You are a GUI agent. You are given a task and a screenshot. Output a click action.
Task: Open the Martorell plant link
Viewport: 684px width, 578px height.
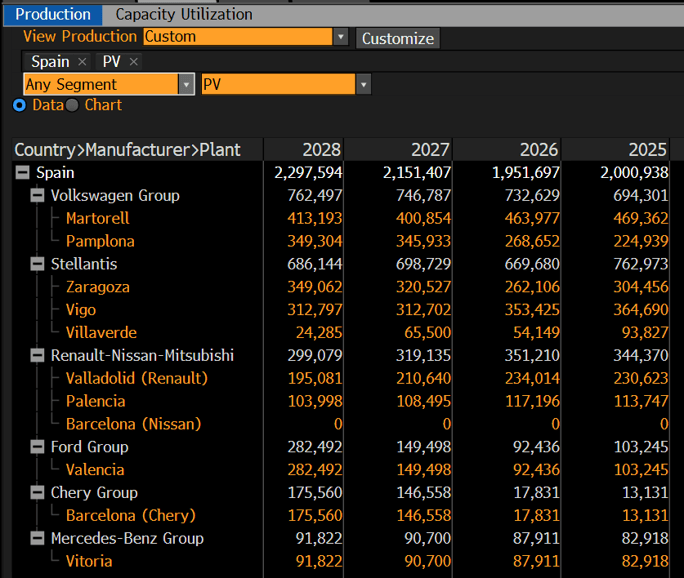[98, 218]
